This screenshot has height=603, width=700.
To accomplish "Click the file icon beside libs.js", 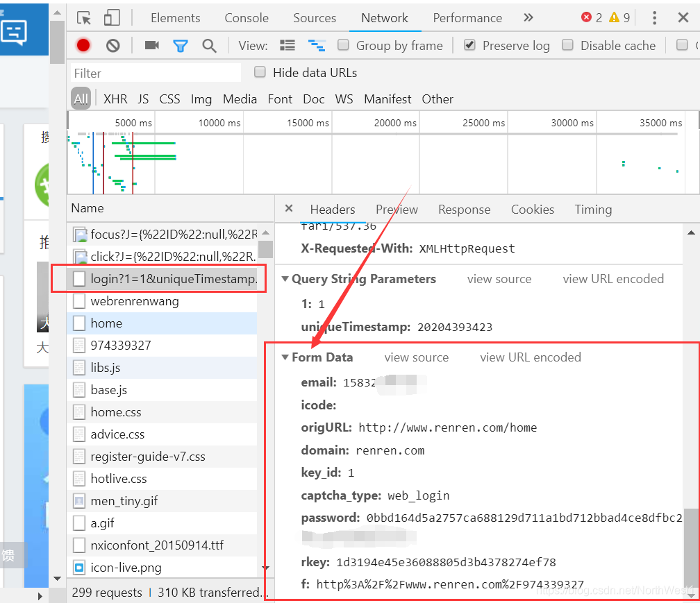I will click(79, 368).
